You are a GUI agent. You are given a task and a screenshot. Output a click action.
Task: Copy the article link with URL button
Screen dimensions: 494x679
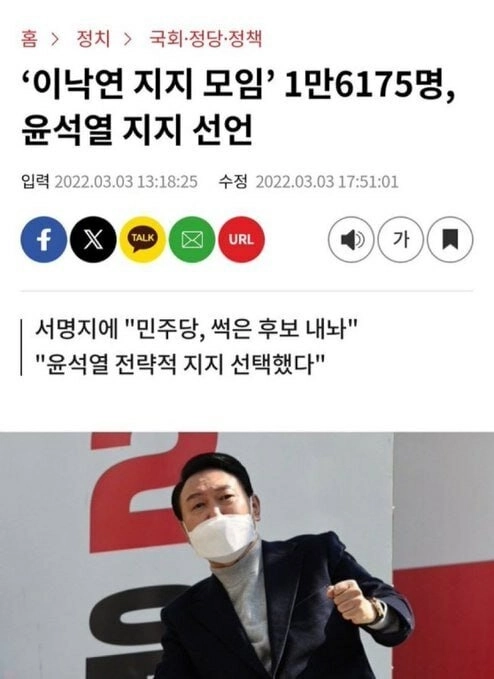tap(241, 239)
